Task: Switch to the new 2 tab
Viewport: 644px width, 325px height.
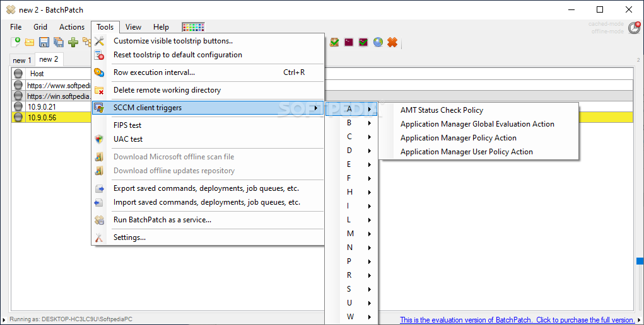Action: (x=49, y=59)
